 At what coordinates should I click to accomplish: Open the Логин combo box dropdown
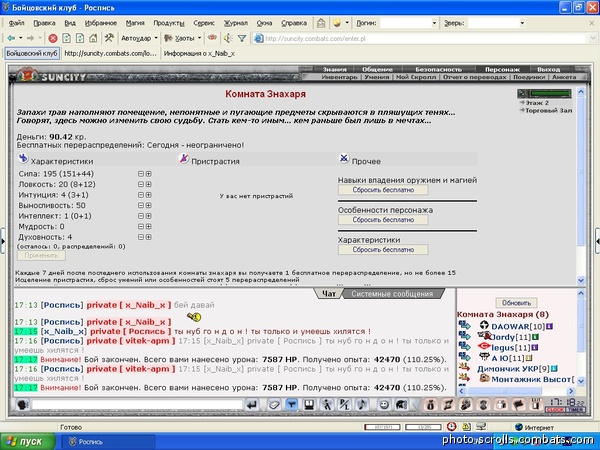click(x=434, y=23)
